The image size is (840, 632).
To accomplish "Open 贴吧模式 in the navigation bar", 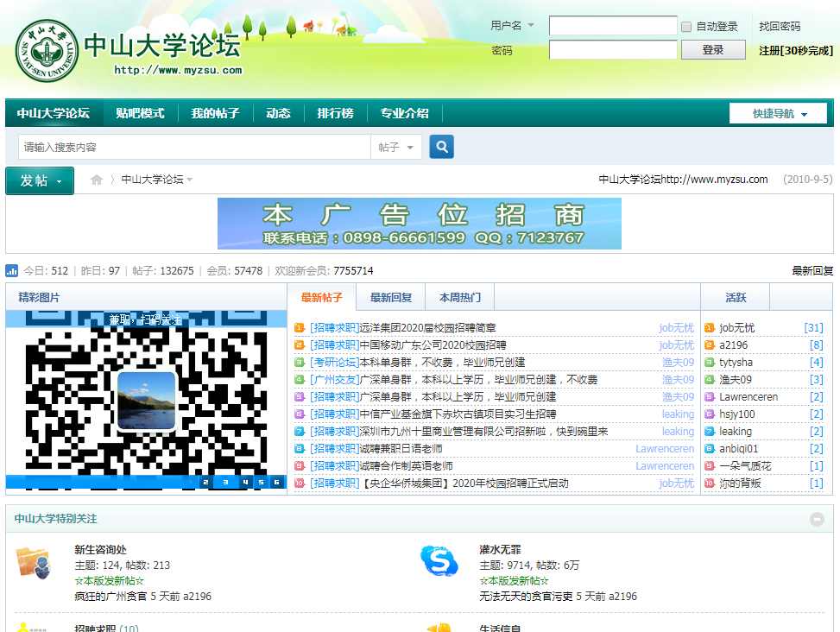I will click(x=141, y=114).
